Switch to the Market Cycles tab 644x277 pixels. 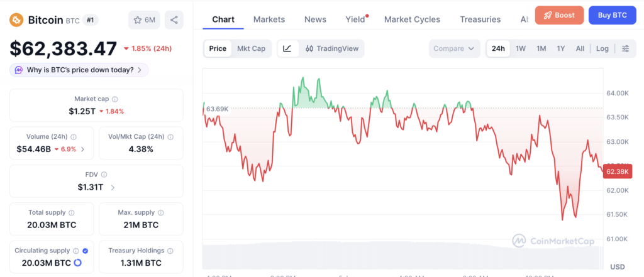pyautogui.click(x=412, y=19)
